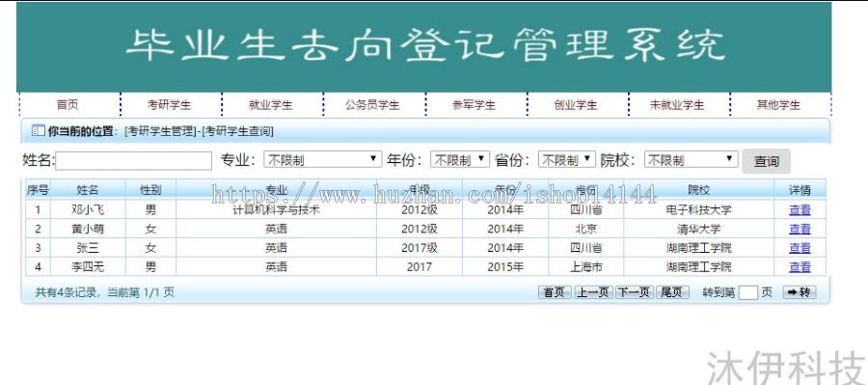Image resolution: width=868 pixels, height=385 pixels.
Task: Click the 上一页 previous page button
Action: 593,292
